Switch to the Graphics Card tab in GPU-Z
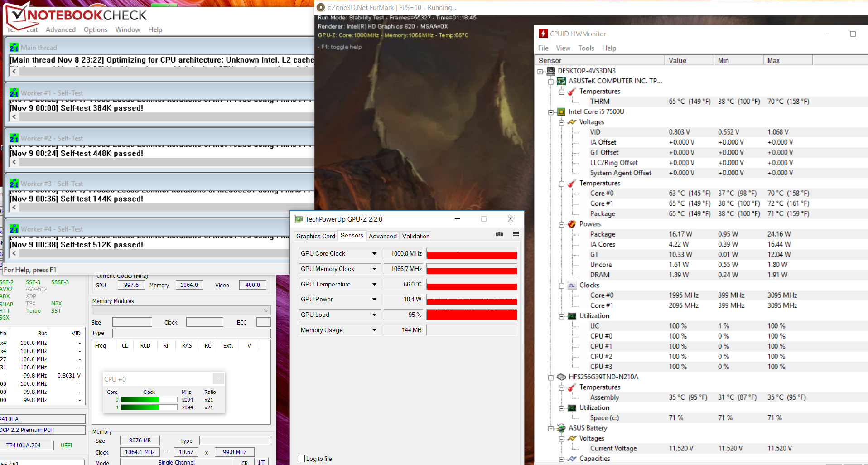 pos(316,236)
